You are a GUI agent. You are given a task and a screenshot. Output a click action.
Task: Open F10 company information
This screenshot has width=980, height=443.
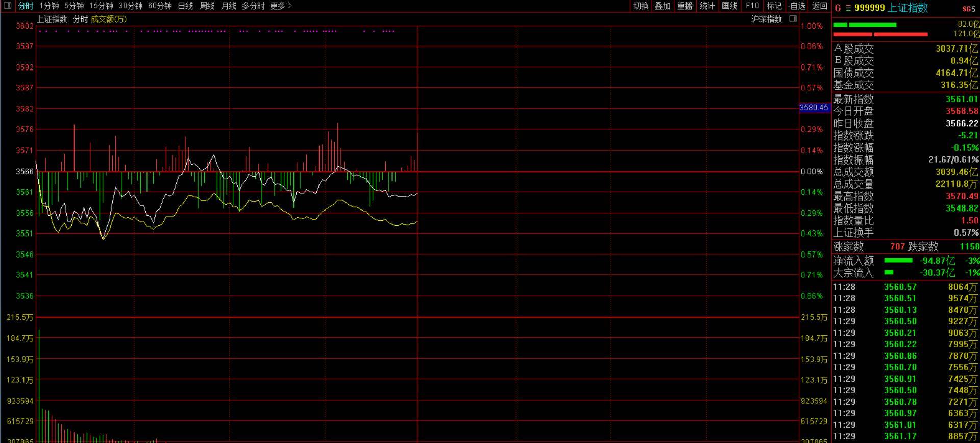[752, 6]
